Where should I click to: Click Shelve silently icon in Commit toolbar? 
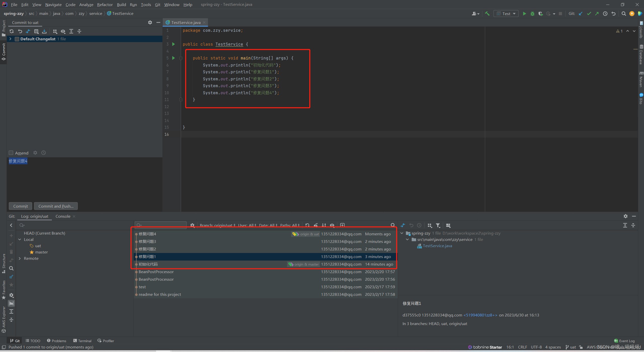44,31
